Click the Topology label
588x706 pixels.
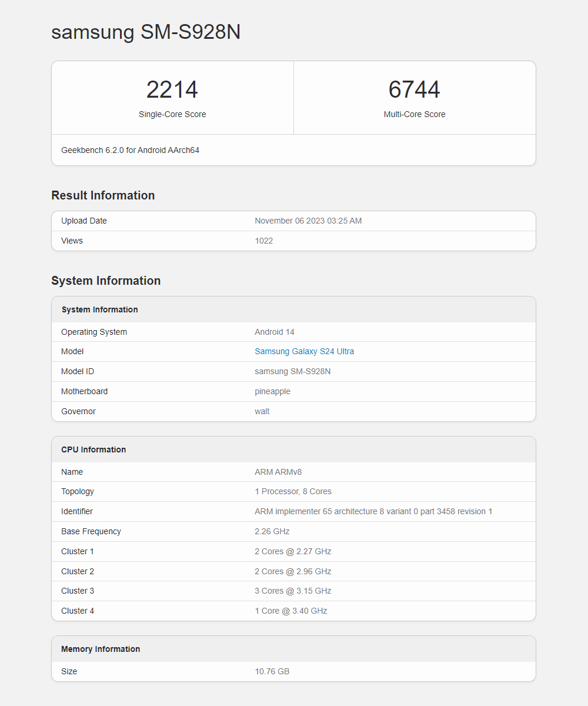pos(78,491)
